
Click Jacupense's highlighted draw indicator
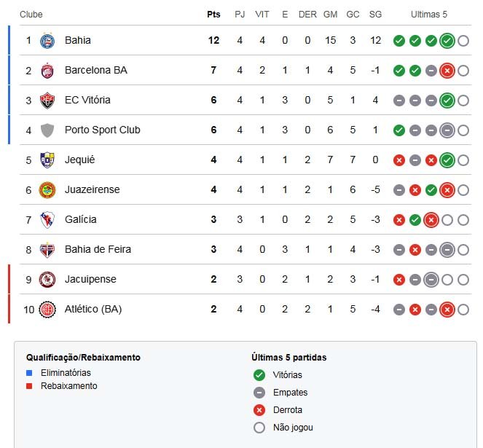tap(431, 280)
